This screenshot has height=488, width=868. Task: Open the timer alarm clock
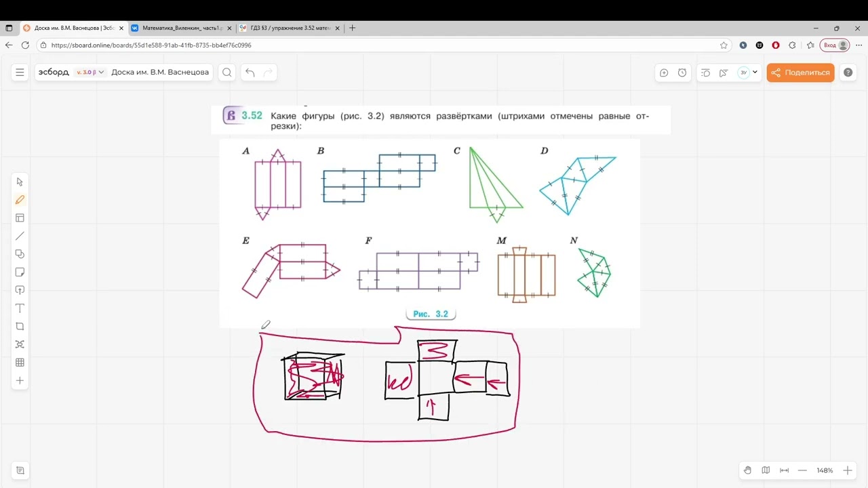[x=682, y=73]
